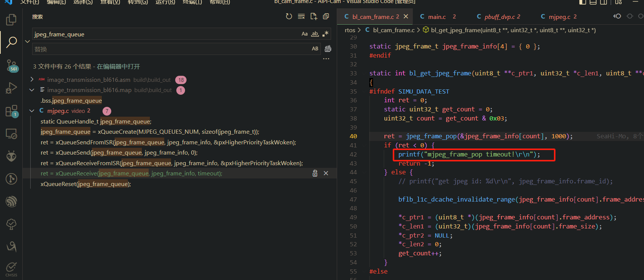This screenshot has height=280, width=644.
Task: Open the Remote Explorer icon
Action: tap(11, 134)
